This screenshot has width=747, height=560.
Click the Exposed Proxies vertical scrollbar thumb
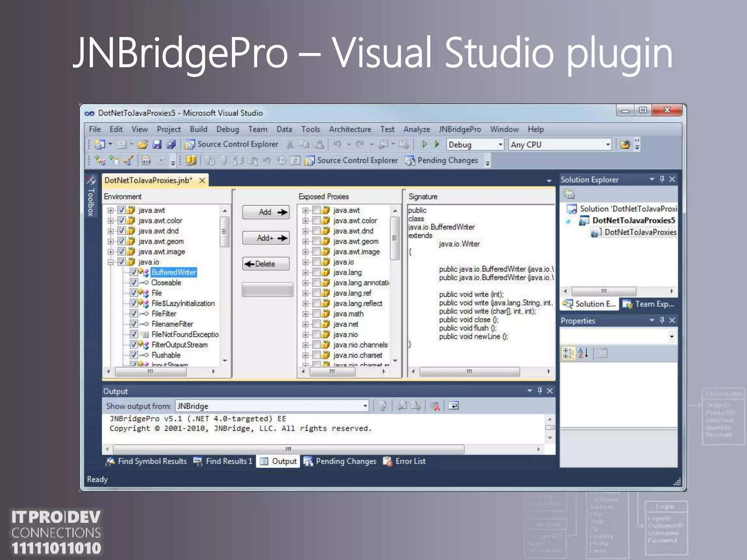pyautogui.click(x=394, y=238)
